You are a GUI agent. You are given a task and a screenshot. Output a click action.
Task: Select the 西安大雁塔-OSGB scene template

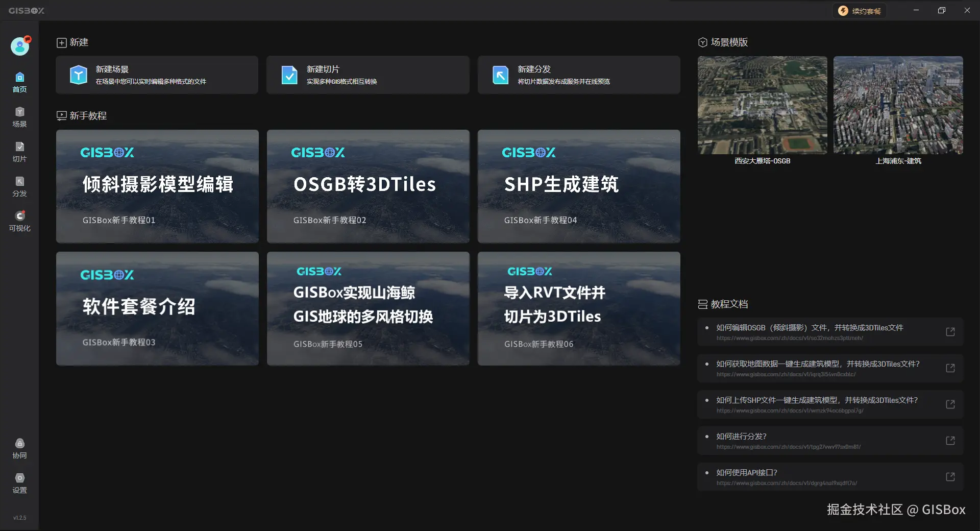coord(763,105)
